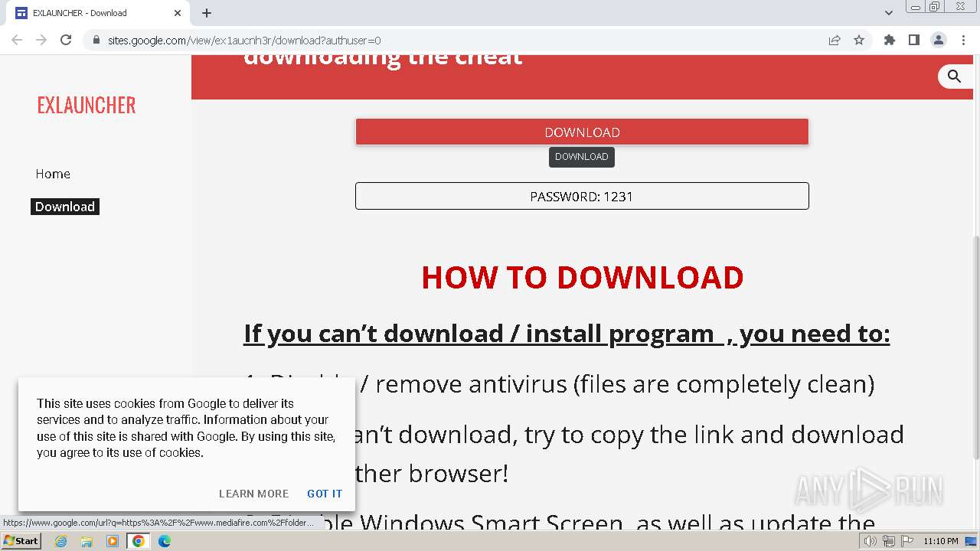Click the 11:10 PM taskbar clock
This screenshot has height=551, width=980.
(x=941, y=541)
